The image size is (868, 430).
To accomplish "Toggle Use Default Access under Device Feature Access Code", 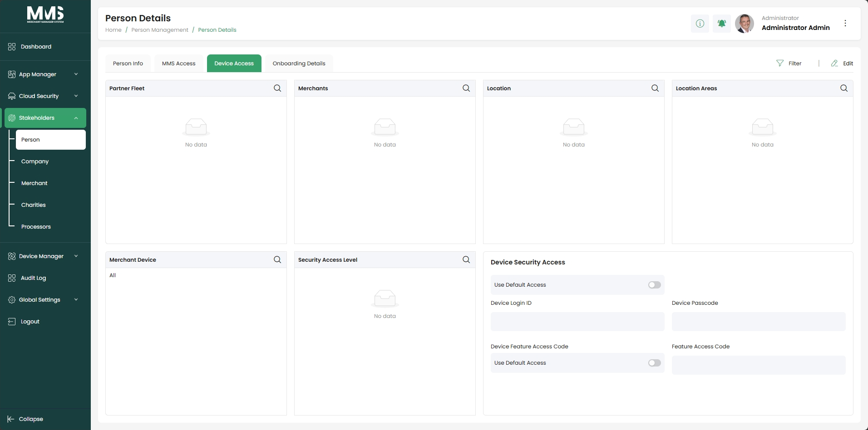I will (655, 363).
